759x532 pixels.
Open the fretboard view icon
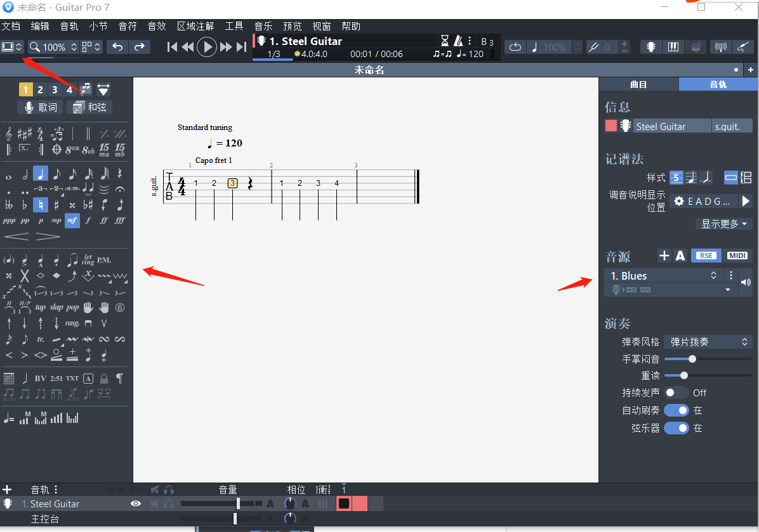pos(651,47)
